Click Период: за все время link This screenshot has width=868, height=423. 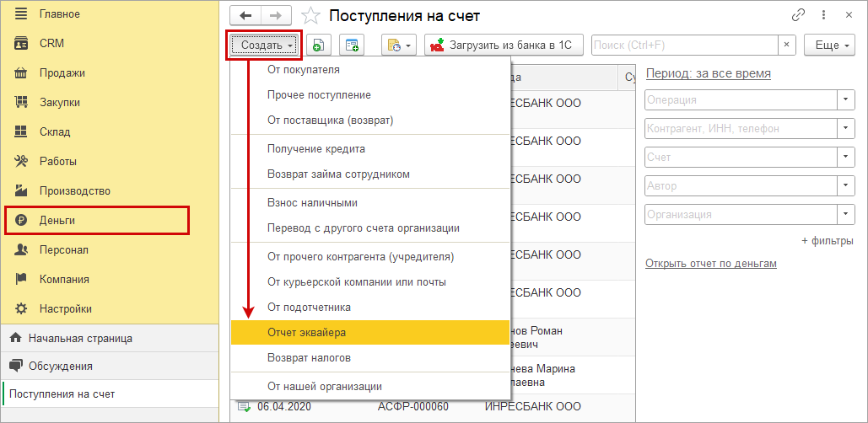[x=708, y=74]
